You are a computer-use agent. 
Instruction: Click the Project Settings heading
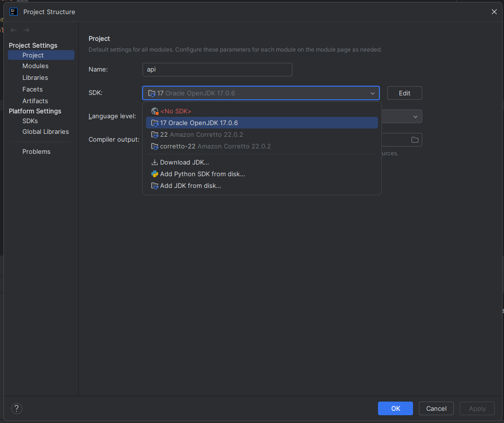(x=33, y=45)
